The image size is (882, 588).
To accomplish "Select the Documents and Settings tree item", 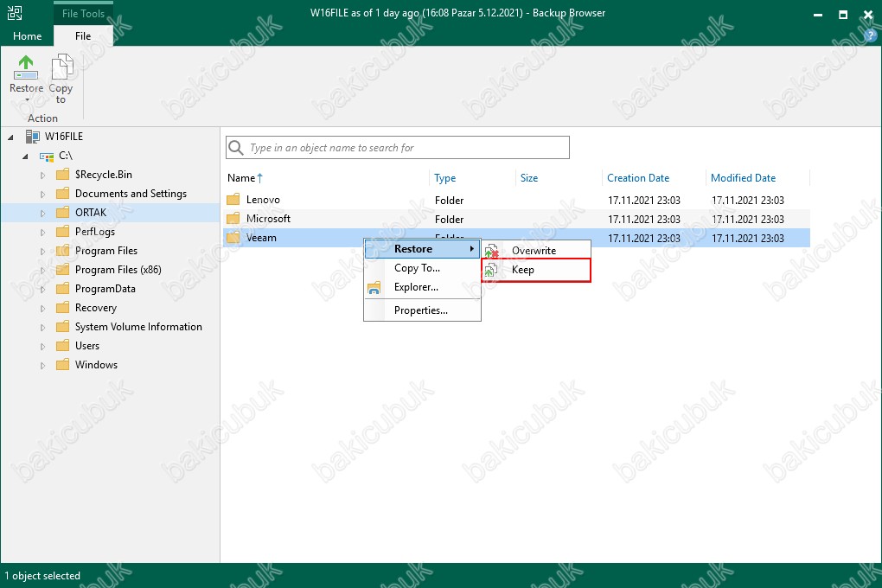I will click(x=131, y=194).
